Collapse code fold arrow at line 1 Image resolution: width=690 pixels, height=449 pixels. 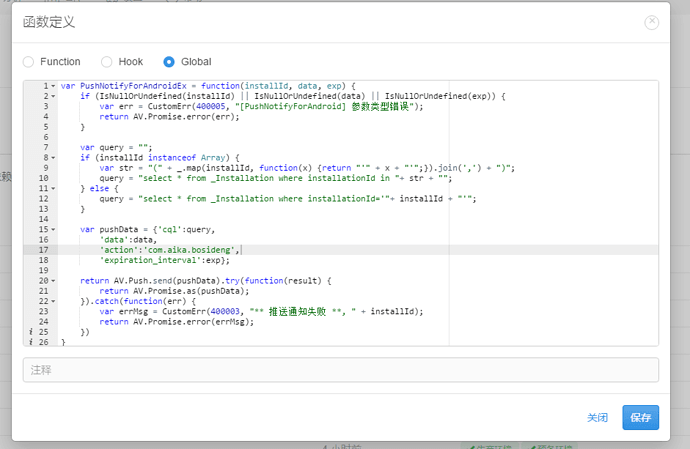point(53,86)
